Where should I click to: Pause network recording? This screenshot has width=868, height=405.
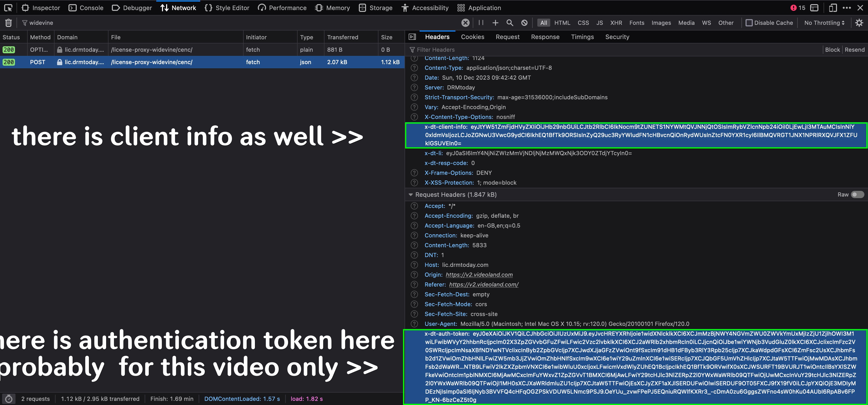(x=481, y=22)
